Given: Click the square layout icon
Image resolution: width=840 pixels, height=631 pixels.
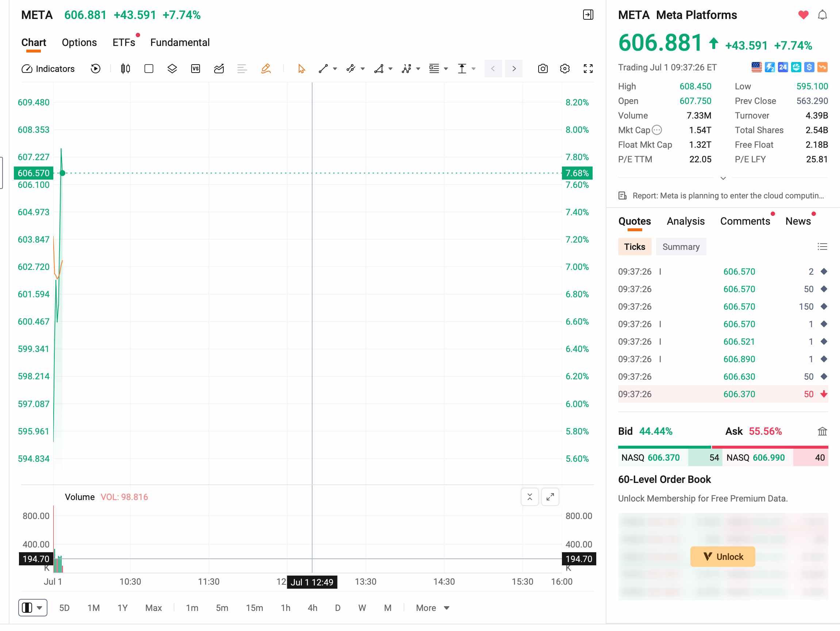Looking at the screenshot, I should pyautogui.click(x=149, y=69).
